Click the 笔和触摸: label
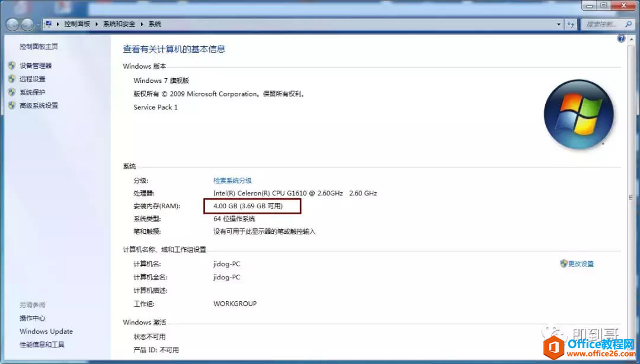Viewport: 640px width, 364px height. (148, 231)
